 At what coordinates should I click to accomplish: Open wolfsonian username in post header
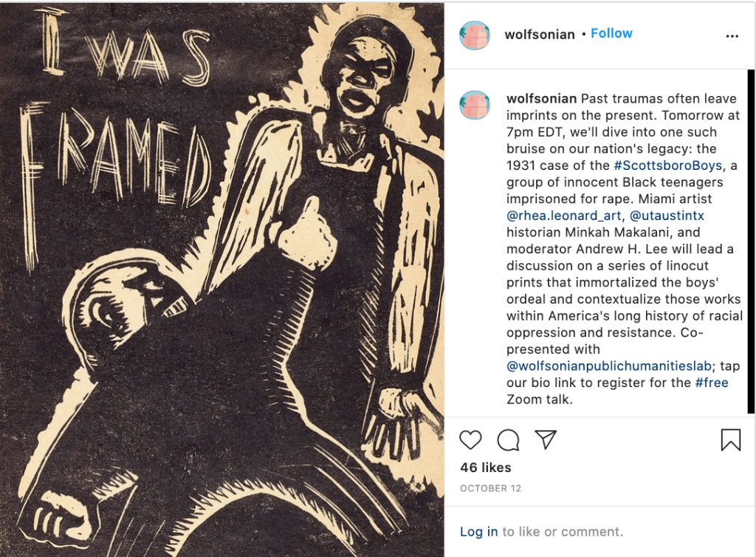[x=540, y=34]
